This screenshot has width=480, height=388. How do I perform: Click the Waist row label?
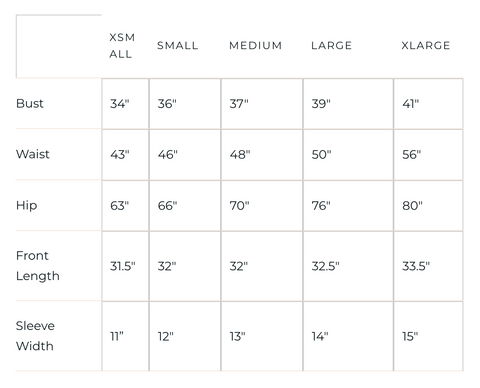click(33, 154)
